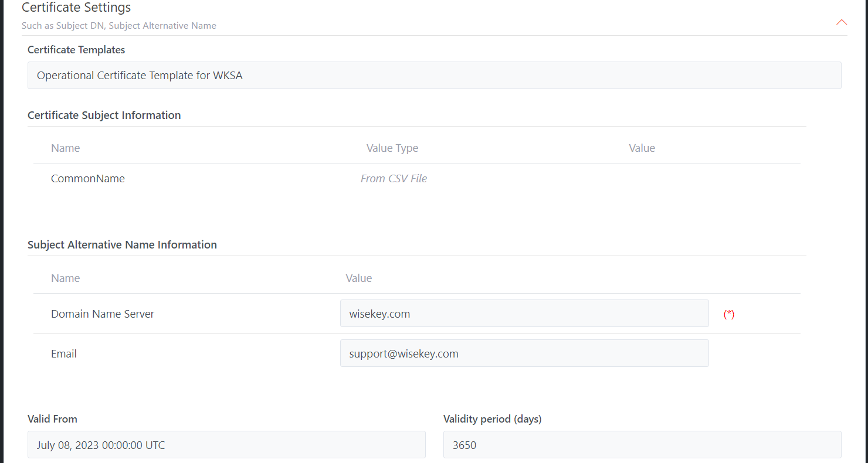Click the Domain Name Server label
The image size is (868, 463).
[103, 314]
